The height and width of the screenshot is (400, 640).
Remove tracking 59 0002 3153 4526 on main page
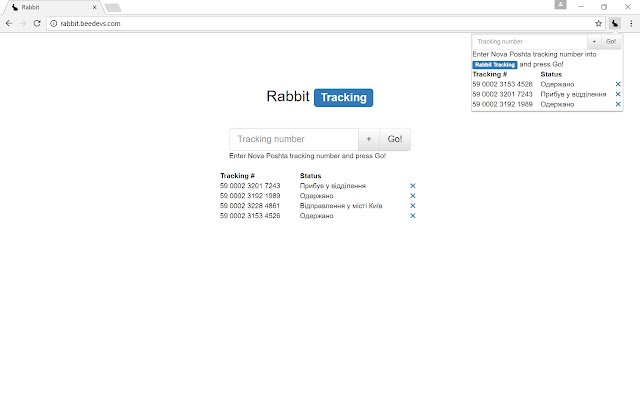tap(413, 216)
